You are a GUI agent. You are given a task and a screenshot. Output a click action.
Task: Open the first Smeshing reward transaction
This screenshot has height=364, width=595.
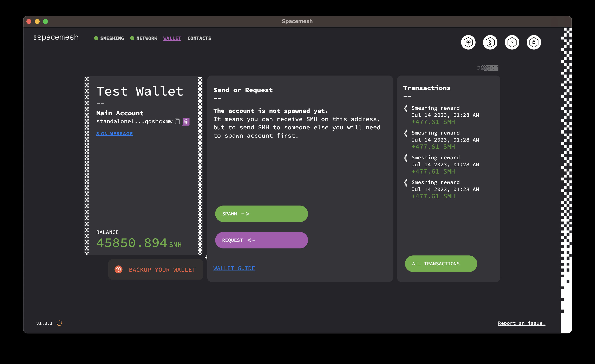point(435,108)
